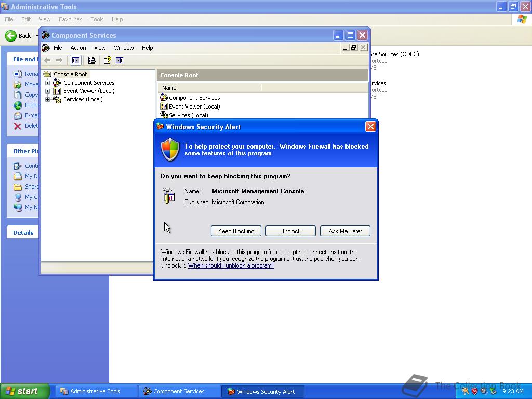This screenshot has width=532, height=399.
Task: Select Event Viewer (Local) in the tree
Action: [x=89, y=91]
